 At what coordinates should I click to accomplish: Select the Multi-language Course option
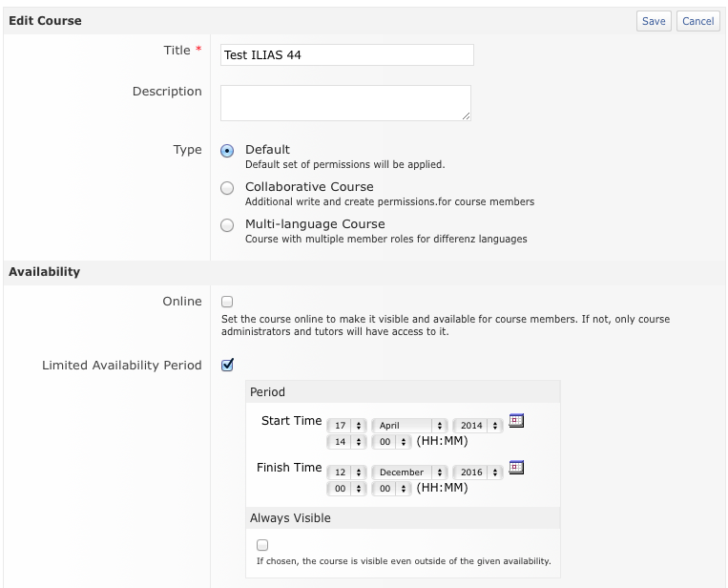(227, 226)
